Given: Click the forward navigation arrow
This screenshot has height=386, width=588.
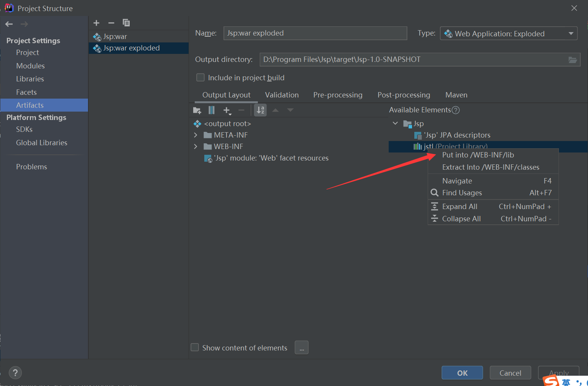Looking at the screenshot, I should (24, 24).
